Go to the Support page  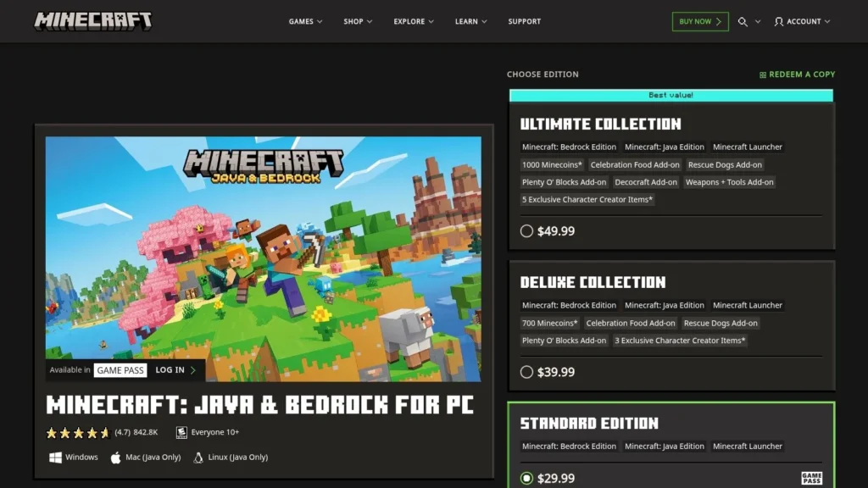coord(524,21)
